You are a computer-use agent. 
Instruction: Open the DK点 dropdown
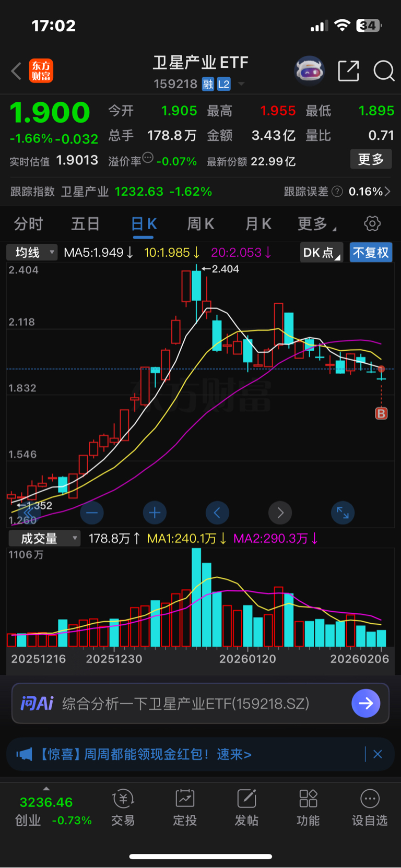pos(321,253)
